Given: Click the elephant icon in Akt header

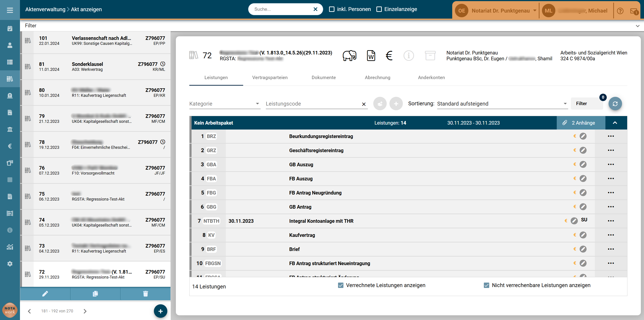Looking at the screenshot, I should (349, 55).
